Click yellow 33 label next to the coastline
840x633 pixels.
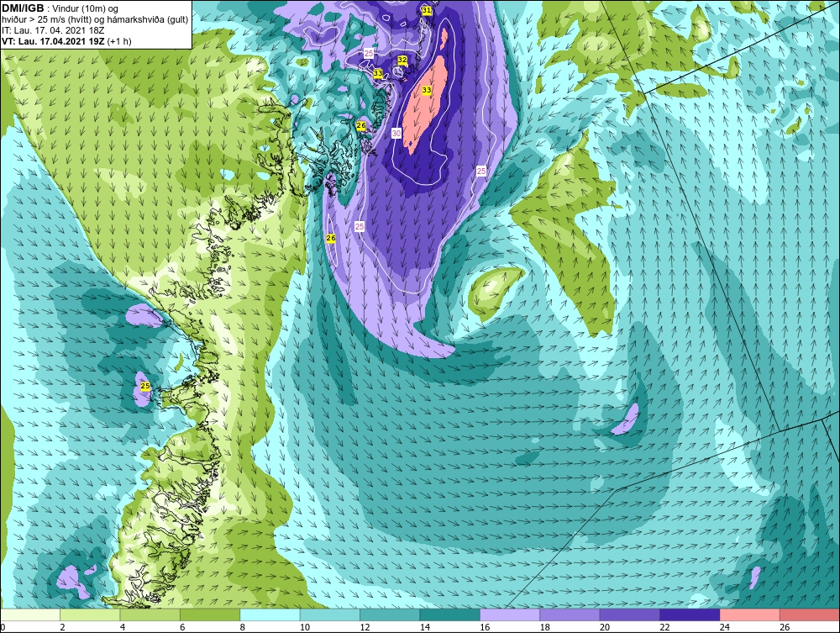[378, 72]
